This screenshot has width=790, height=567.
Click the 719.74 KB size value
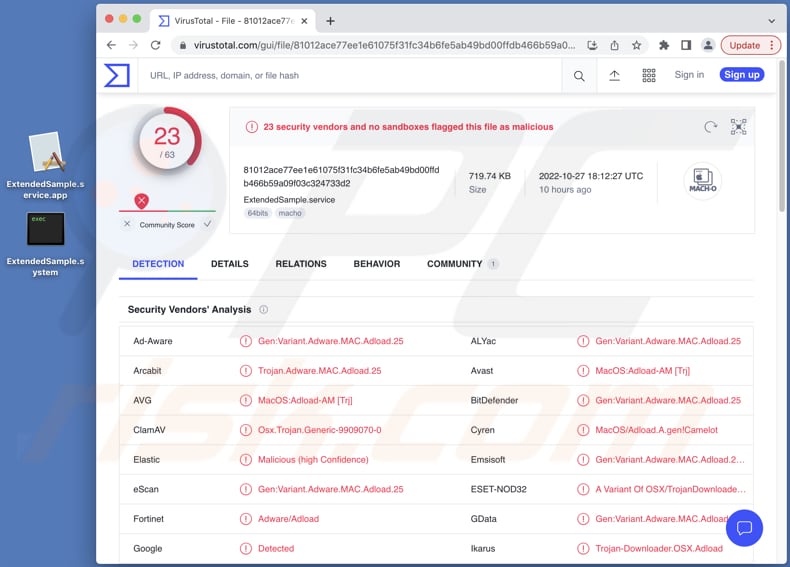point(490,176)
